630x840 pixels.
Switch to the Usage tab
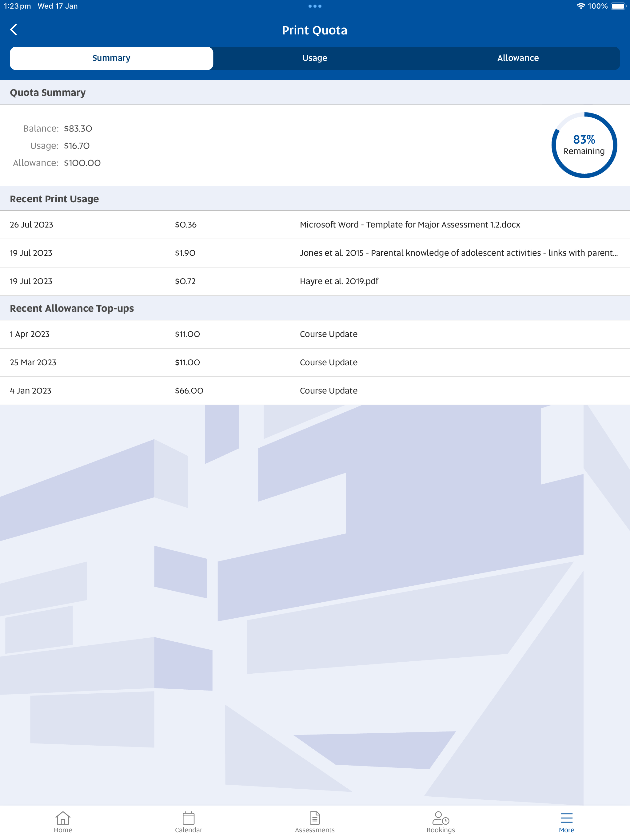315,58
